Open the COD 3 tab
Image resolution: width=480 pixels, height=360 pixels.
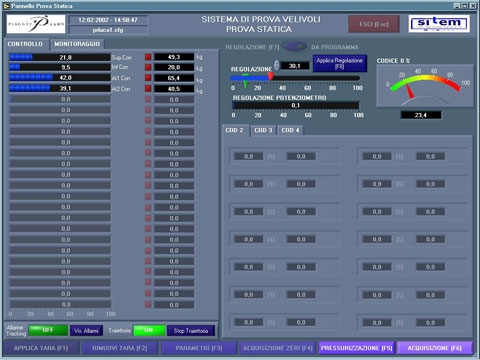pos(263,130)
